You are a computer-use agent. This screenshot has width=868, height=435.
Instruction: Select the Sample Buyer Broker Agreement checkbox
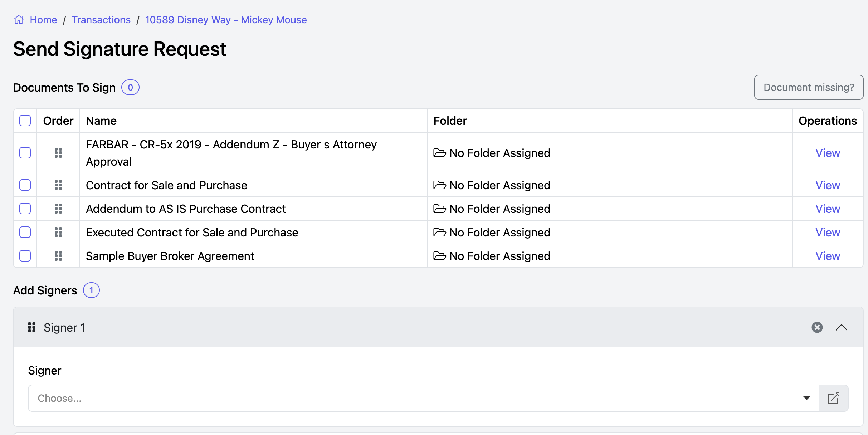tap(25, 256)
